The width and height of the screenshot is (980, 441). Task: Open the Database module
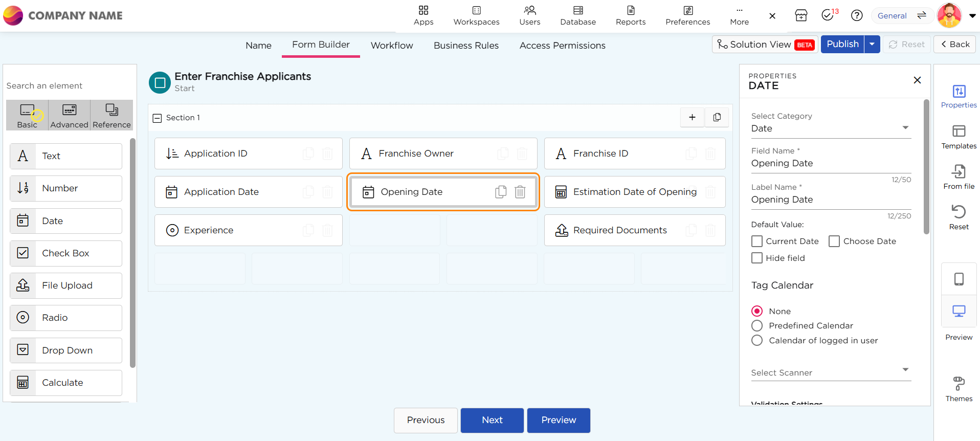(578, 15)
